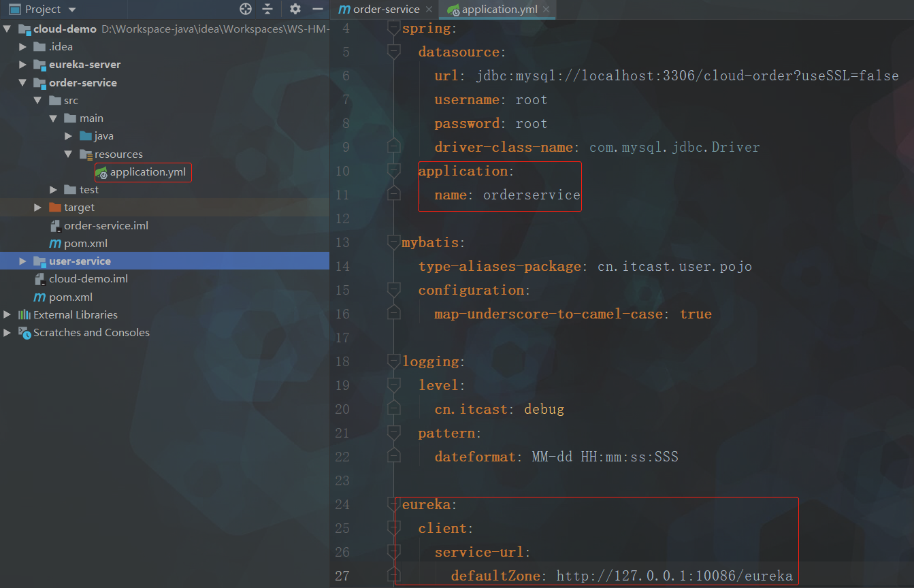Expand the target folder

[38, 208]
